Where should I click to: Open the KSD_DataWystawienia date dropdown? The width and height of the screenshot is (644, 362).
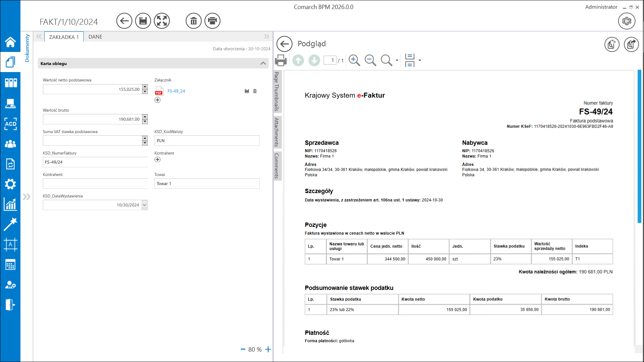coord(144,205)
